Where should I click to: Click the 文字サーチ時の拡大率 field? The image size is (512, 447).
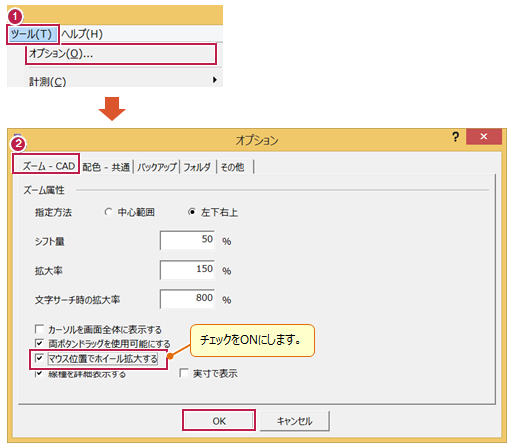187,298
